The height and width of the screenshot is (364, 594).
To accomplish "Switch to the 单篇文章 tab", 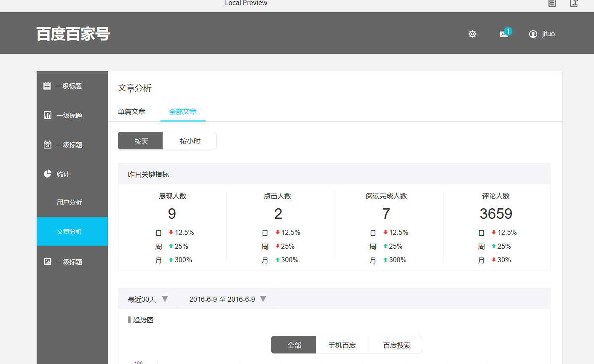I will coord(131,112).
